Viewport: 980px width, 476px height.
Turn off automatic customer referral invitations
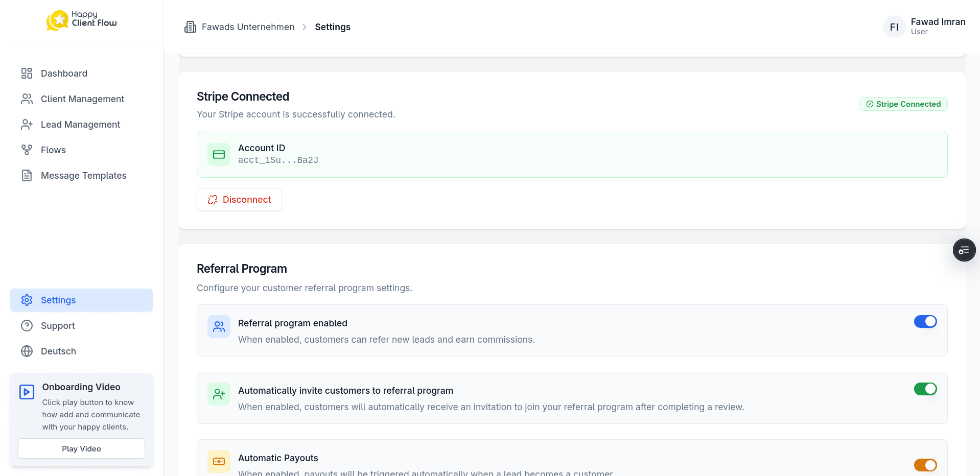(925, 389)
